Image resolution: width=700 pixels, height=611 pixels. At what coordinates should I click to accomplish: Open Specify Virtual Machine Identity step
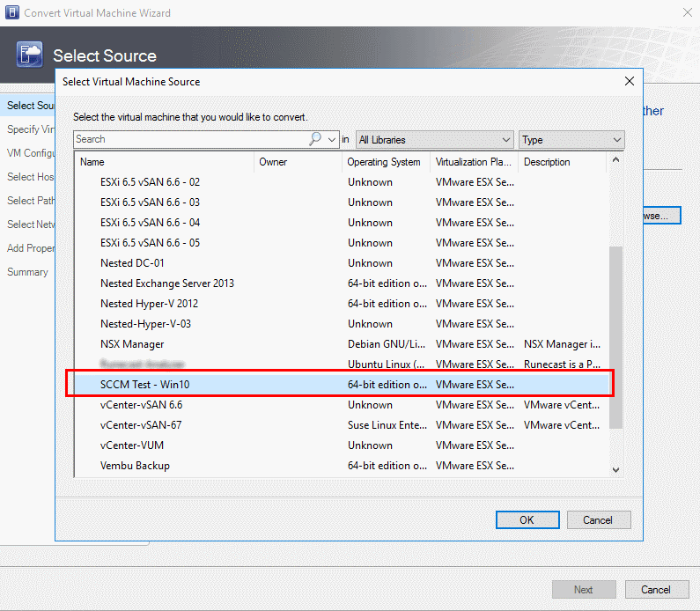tap(30, 129)
